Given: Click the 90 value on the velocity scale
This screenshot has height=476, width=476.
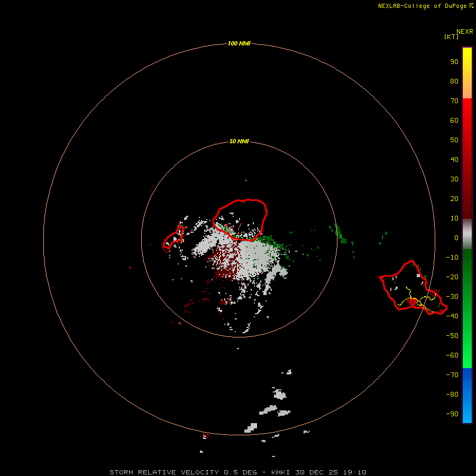Looking at the screenshot, I should pyautogui.click(x=454, y=62).
